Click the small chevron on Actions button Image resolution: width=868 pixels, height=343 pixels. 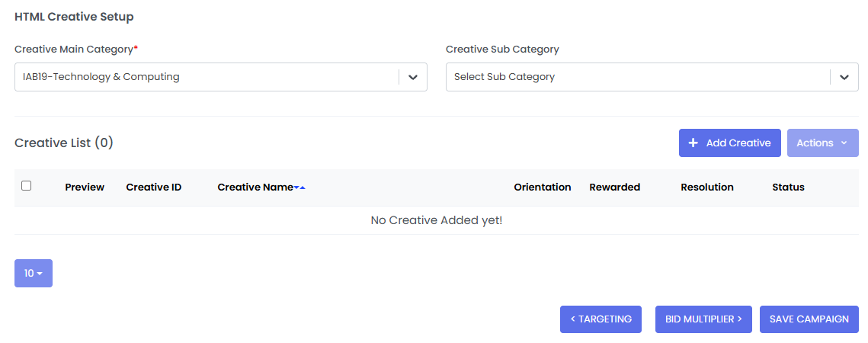(844, 143)
